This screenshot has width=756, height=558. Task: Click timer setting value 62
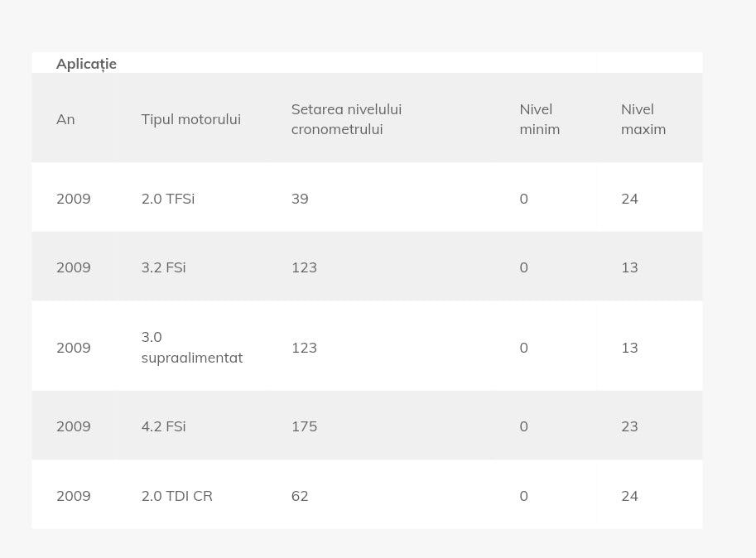(300, 496)
